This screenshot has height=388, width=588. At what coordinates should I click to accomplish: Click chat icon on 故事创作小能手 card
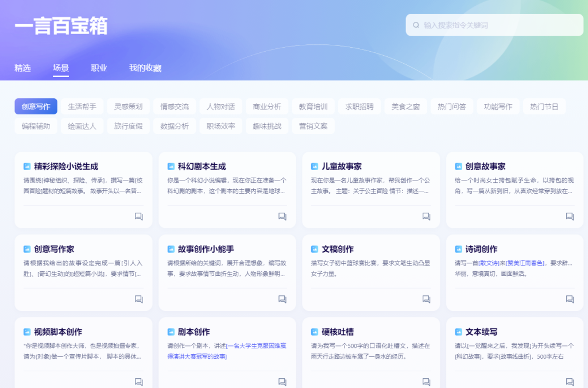(x=282, y=299)
